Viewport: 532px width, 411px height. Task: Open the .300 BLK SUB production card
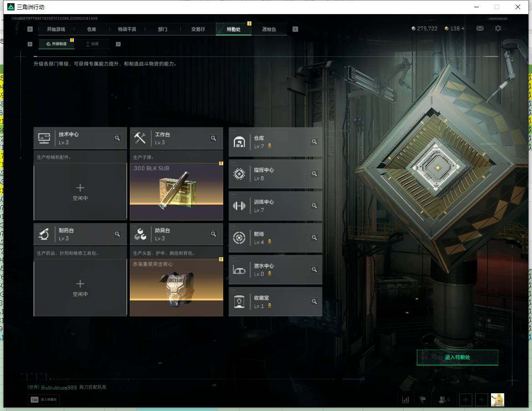(x=176, y=192)
